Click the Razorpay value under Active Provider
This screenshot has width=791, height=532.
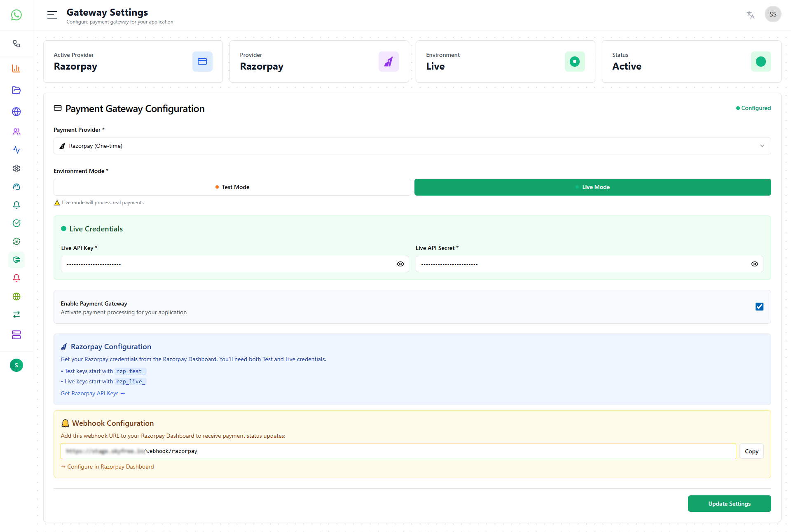pyautogui.click(x=75, y=66)
